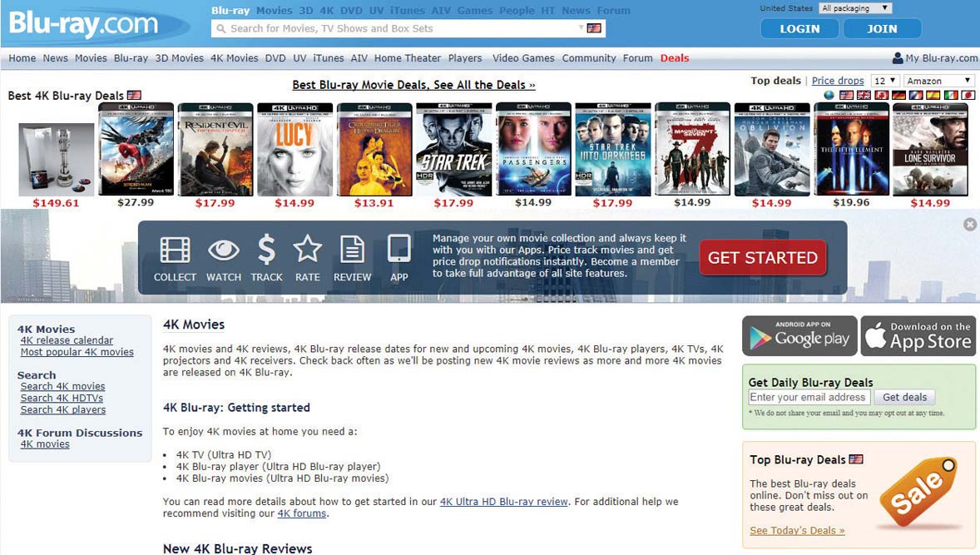Choose the United Kingdom flag icon
This screenshot has width=980, height=555.
coord(864,95)
